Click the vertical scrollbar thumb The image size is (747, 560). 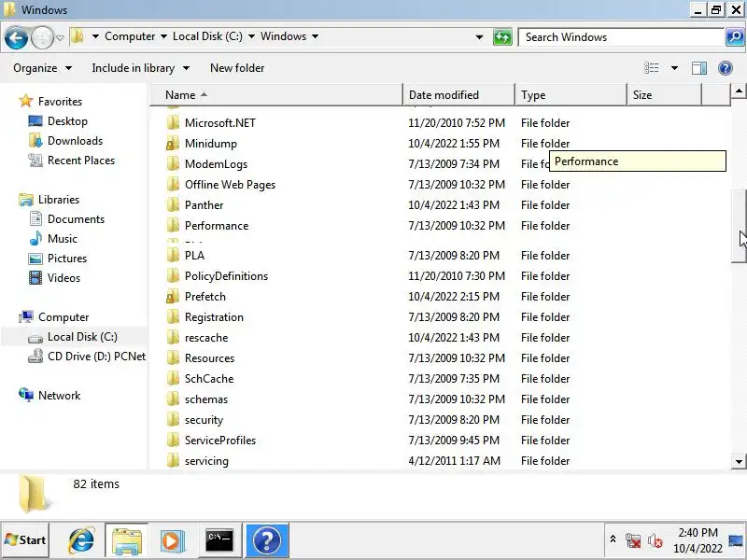point(739,226)
